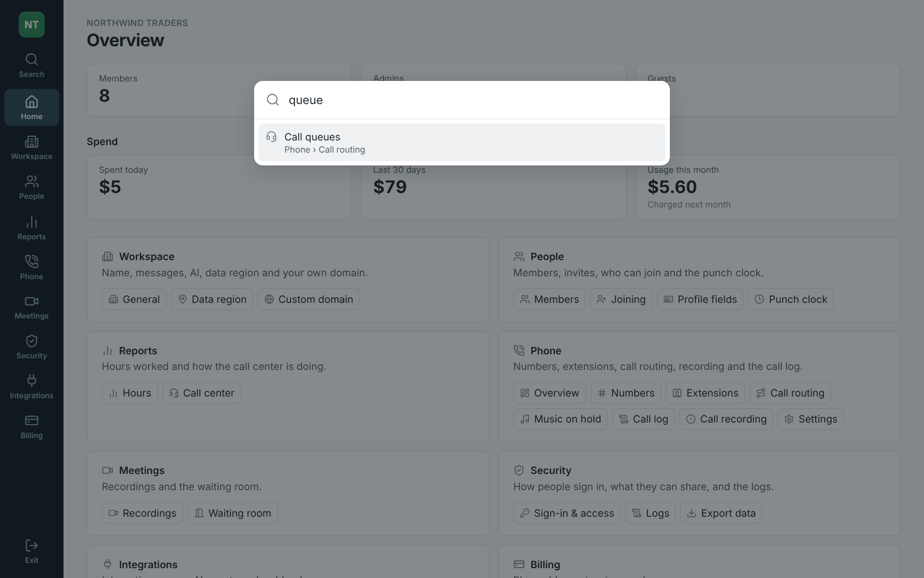The height and width of the screenshot is (578, 924).
Task: Click the Spent today $5 value
Action: (x=110, y=187)
